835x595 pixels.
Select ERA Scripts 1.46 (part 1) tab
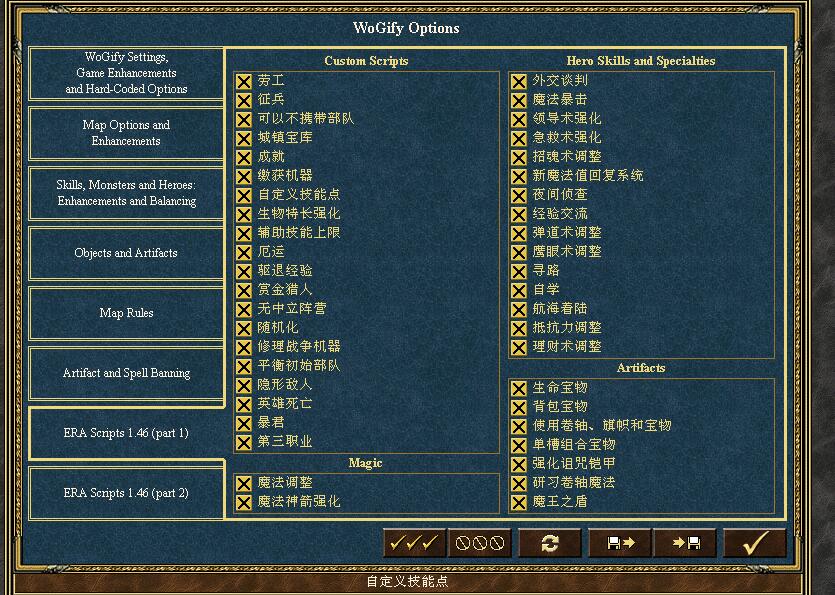click(x=126, y=433)
